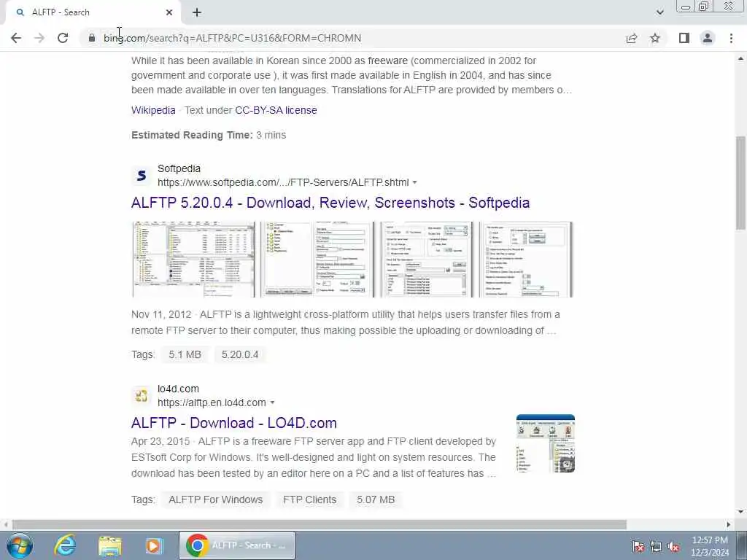This screenshot has width=747, height=560.
Task: Bookmark this page with the star
Action: point(655,38)
